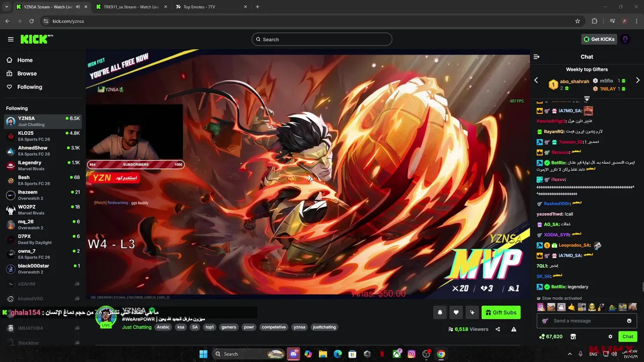
Task: Open Besh channel in Following list
Action: pos(43,180)
